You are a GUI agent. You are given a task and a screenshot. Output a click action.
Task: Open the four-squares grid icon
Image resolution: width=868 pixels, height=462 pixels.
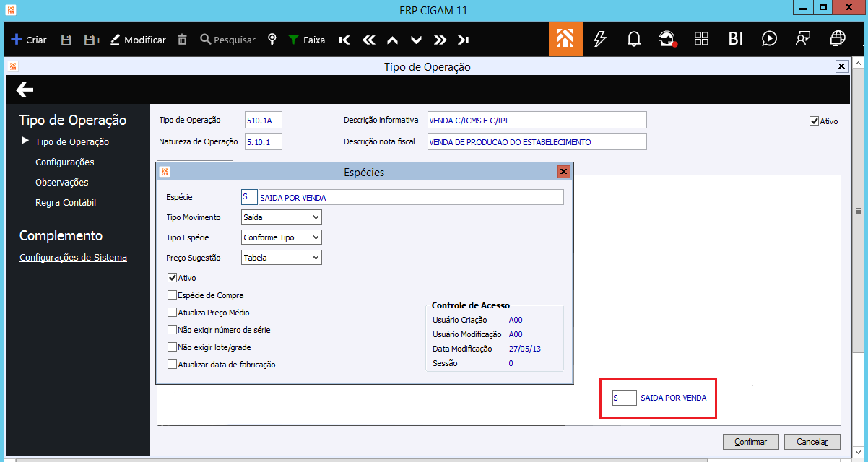(x=701, y=39)
